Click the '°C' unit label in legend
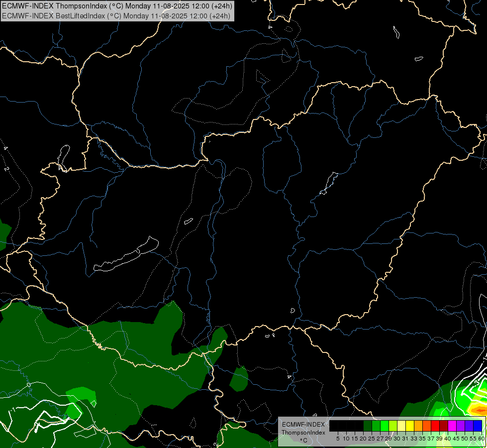This screenshot has height=448, width=487. 304,440
